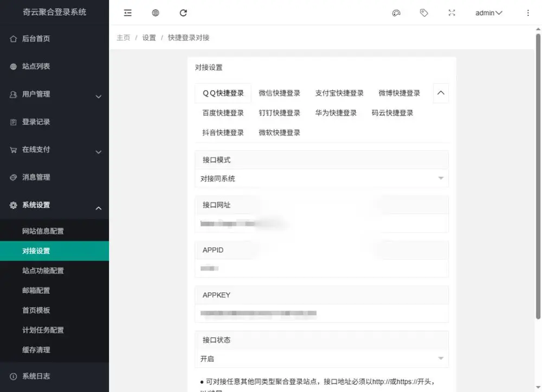Click the user icon beside 用户管理

13,94
